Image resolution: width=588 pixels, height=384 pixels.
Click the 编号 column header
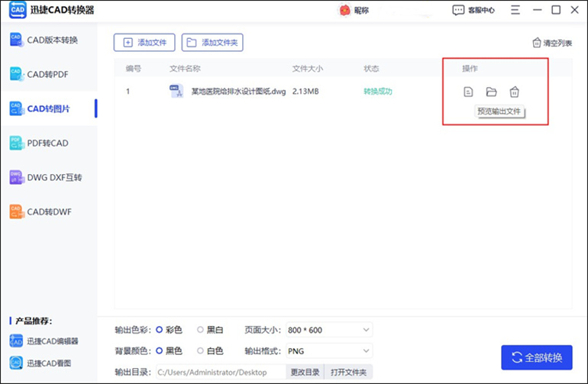click(x=133, y=68)
